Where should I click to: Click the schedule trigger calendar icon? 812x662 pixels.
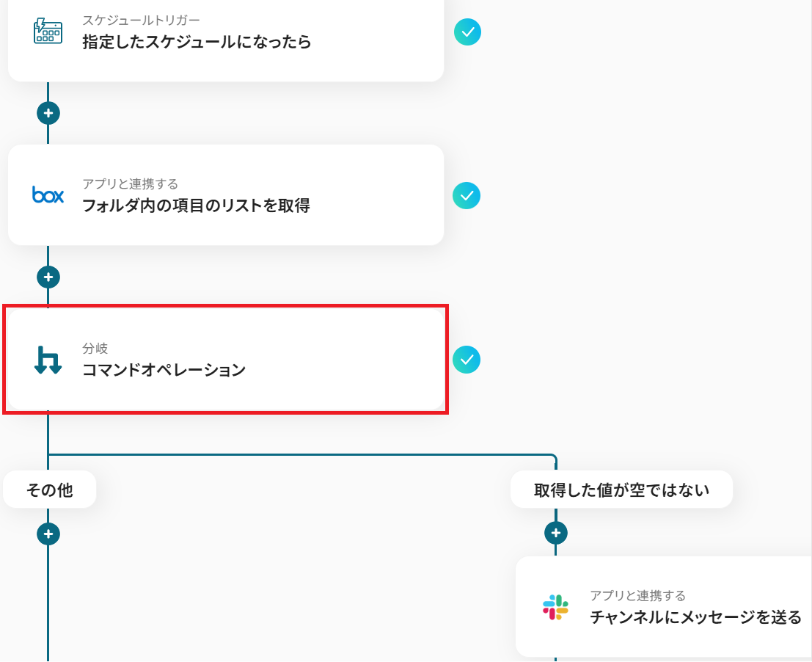click(x=48, y=31)
